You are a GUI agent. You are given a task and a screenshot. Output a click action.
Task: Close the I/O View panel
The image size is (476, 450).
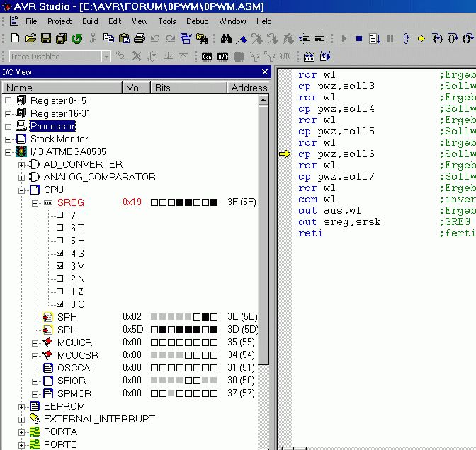(266, 72)
